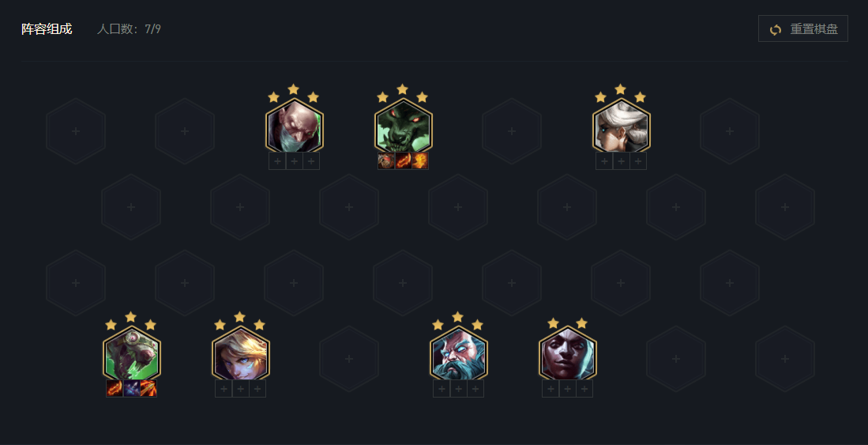Click the 重置棋盘 text label
Image resolution: width=868 pixels, height=445 pixels.
click(x=814, y=29)
